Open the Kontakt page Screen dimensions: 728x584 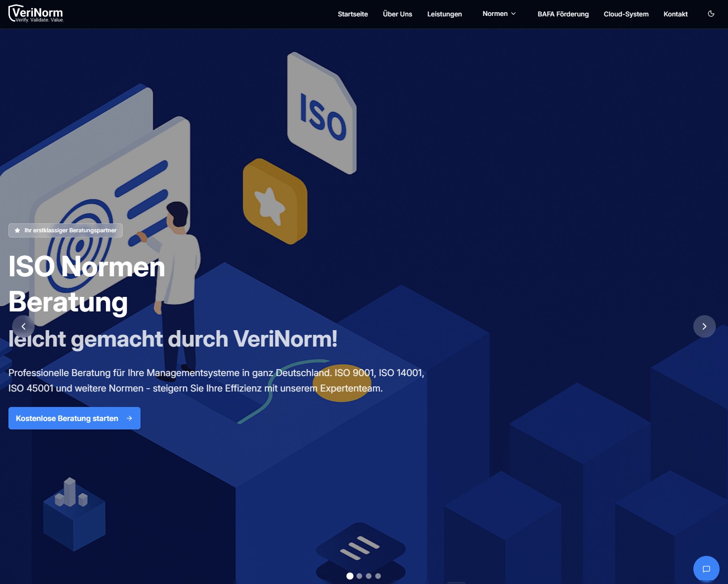pyautogui.click(x=675, y=14)
